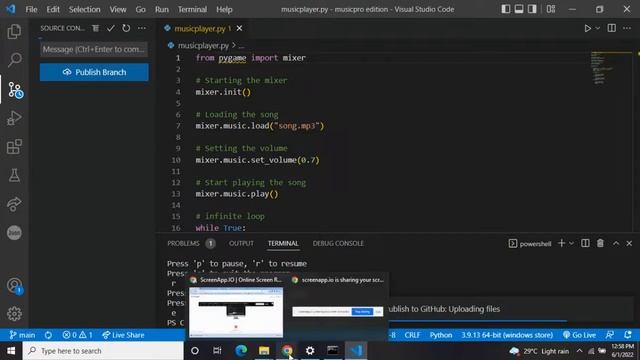640x360 pixels.
Task: Change the CRLF line ending setting
Action: coord(412,335)
